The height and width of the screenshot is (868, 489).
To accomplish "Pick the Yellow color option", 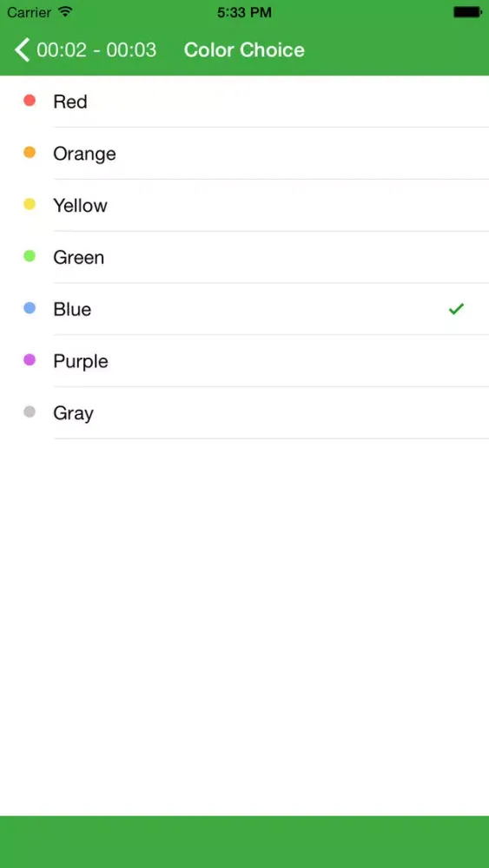I will click(x=244, y=206).
